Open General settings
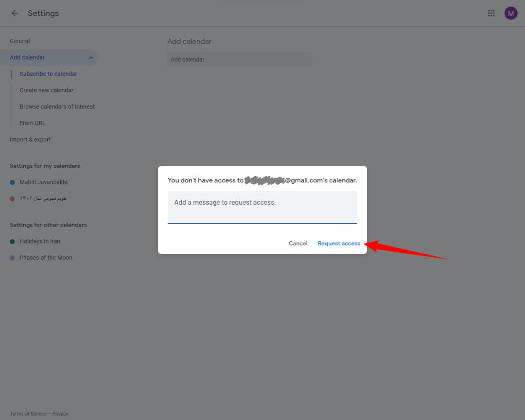The height and width of the screenshot is (420, 525). point(20,41)
